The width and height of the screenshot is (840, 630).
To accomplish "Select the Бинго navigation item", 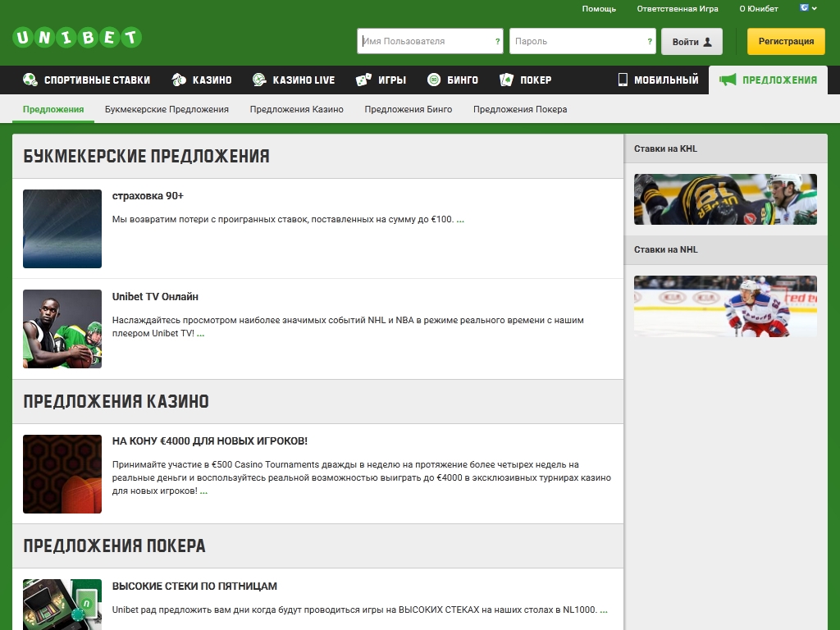I will (453, 80).
